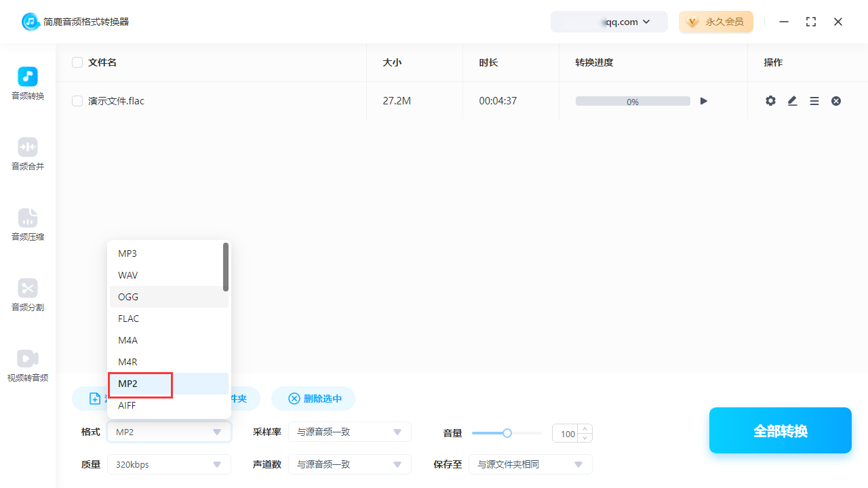Toggle the select-all checkbox in the header
This screenshot has height=488, width=868.
pyautogui.click(x=77, y=62)
